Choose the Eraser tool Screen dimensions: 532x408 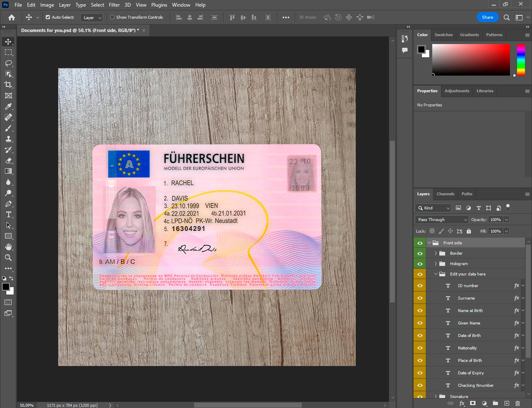8,161
